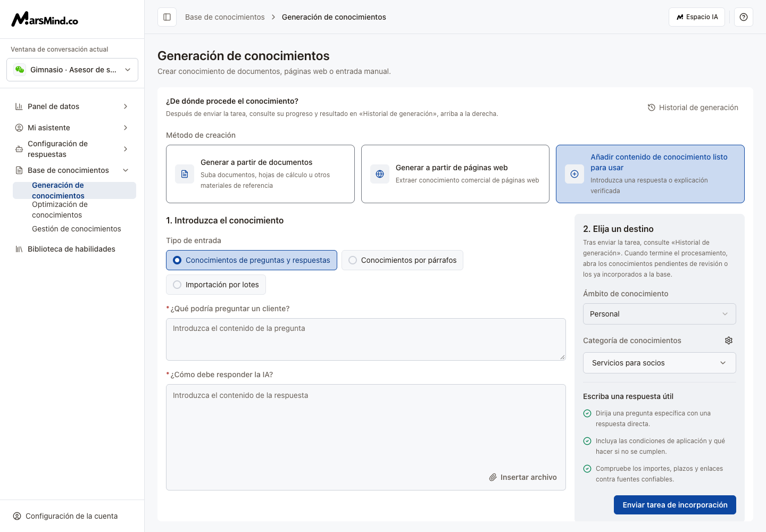Open Historial de generación link
766x532 pixels.
(x=693, y=107)
